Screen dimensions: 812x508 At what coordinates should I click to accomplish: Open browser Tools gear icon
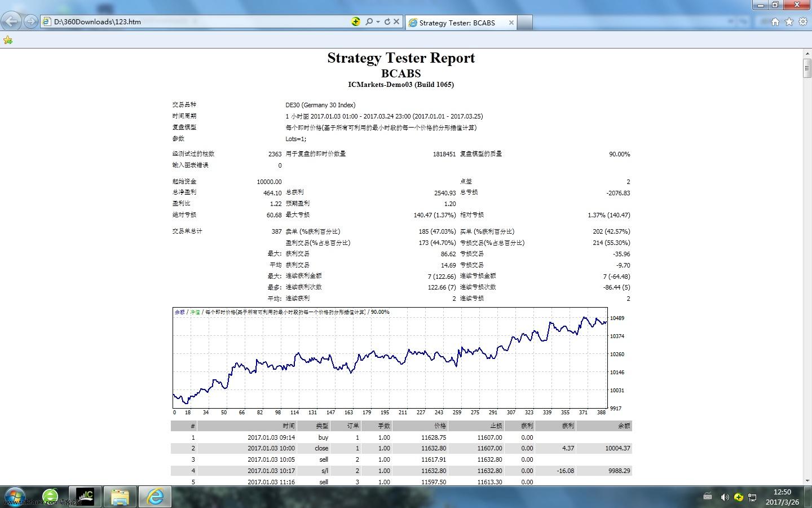tap(802, 21)
